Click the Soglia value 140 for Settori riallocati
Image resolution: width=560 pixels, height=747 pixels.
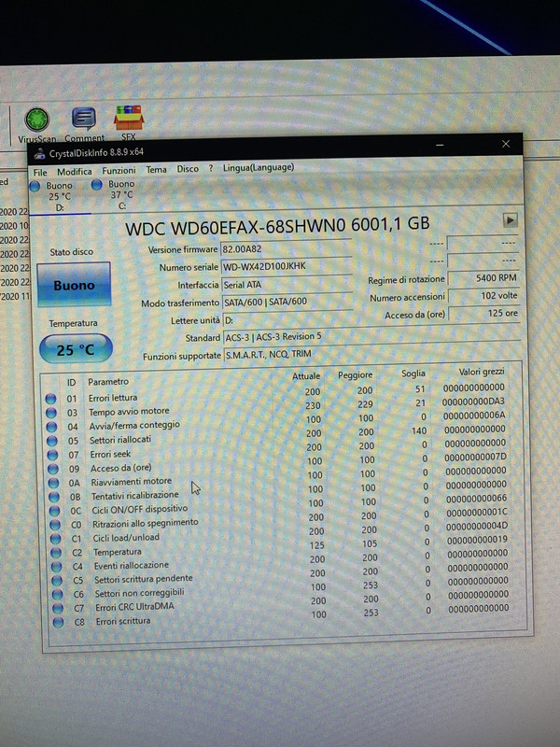coord(419,431)
